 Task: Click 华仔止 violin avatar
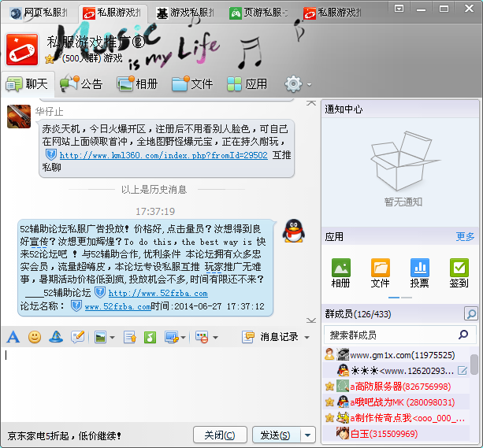(x=19, y=117)
